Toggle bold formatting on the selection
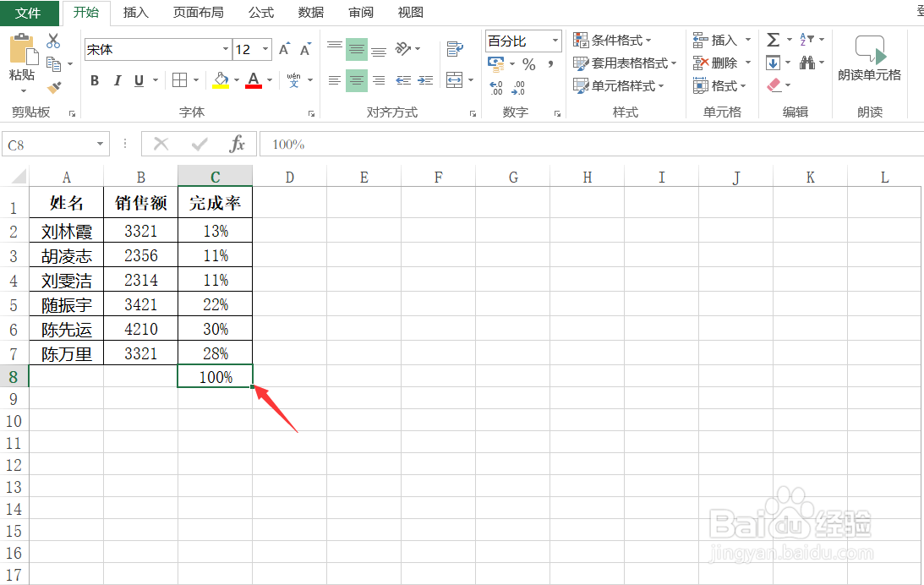Image resolution: width=924 pixels, height=585 pixels. 95,80
